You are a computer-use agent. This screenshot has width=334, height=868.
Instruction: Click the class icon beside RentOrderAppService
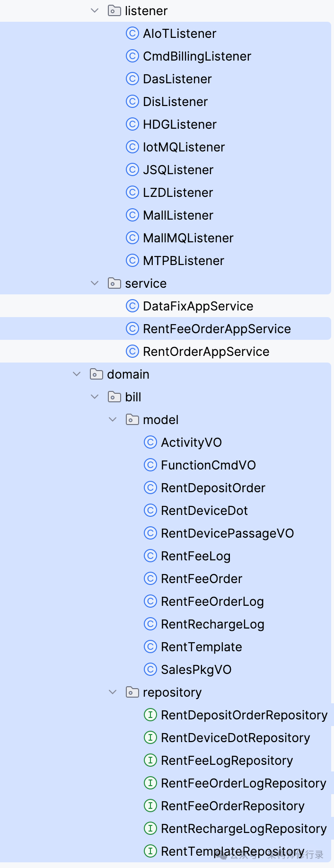[x=132, y=351]
